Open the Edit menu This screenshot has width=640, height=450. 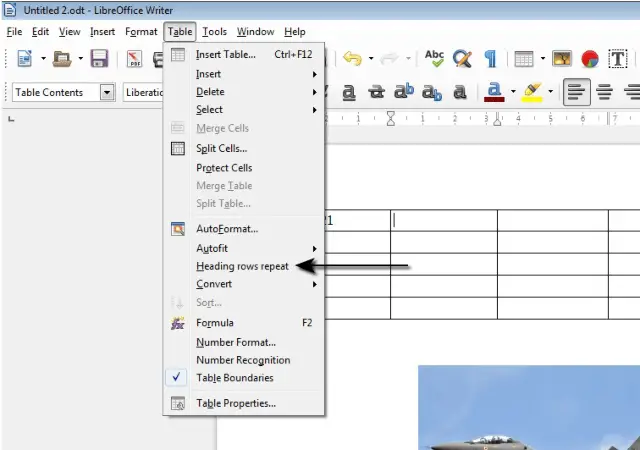coord(40,32)
